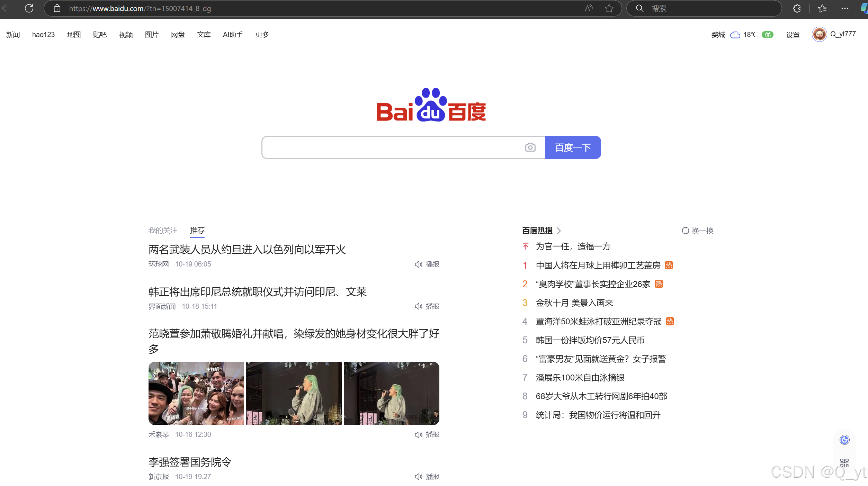Click the camera image-search icon
The height and width of the screenshot is (486, 868).
[530, 147]
